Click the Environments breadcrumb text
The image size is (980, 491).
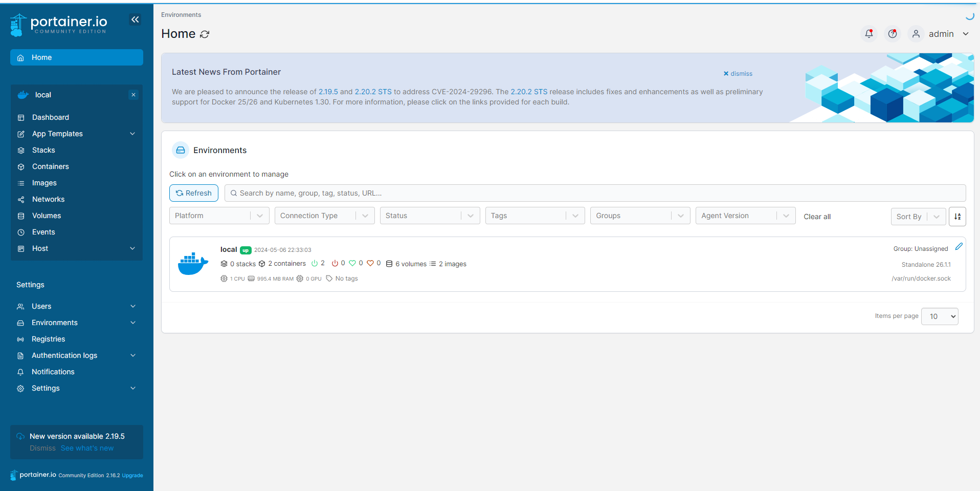click(x=181, y=15)
